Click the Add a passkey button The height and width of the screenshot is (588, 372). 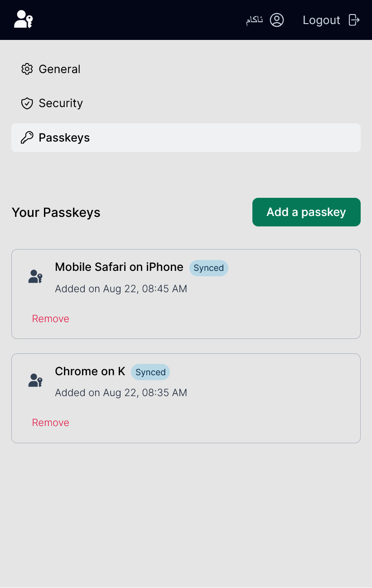pyautogui.click(x=306, y=212)
